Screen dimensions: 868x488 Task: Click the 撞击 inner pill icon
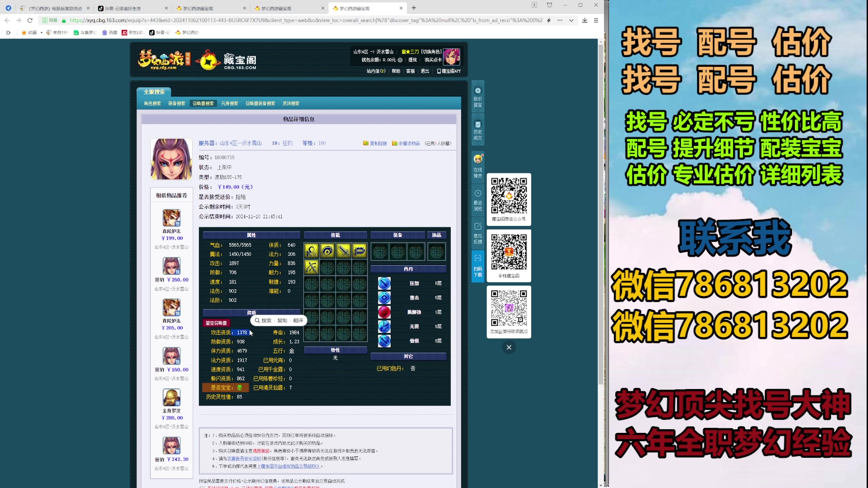point(384,298)
